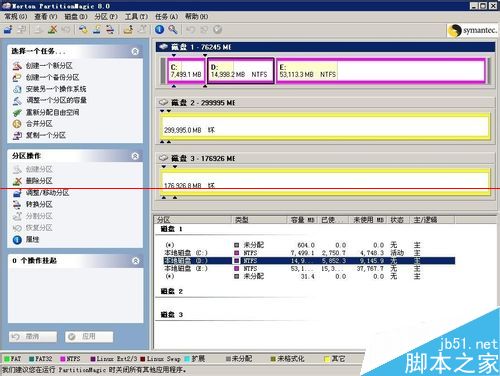Click the 类型 column header
Image resolution: width=500 pixels, height=376 pixels.
point(259,220)
